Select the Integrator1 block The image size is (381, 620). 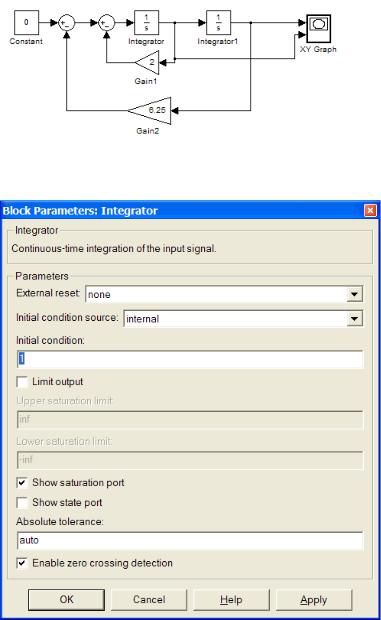[218, 23]
